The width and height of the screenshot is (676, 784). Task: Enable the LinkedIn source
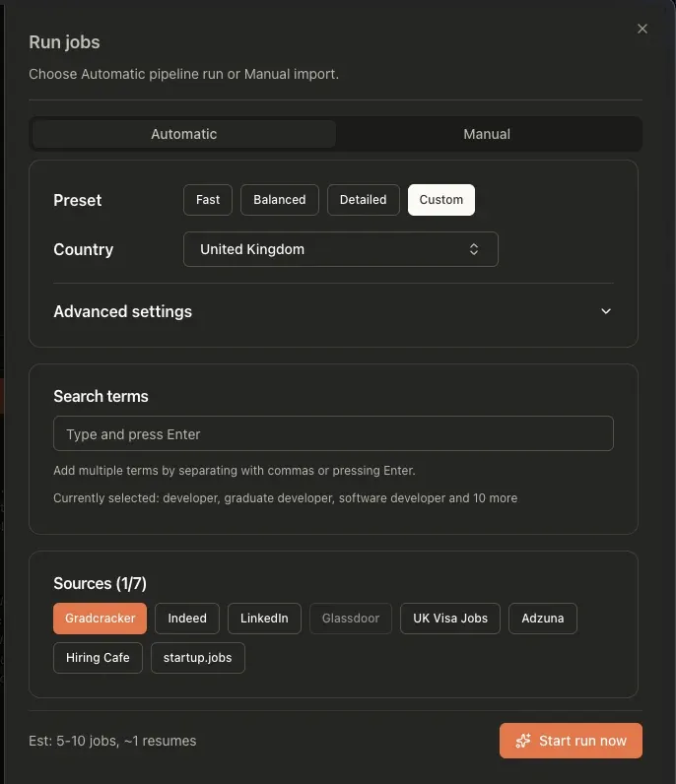264,619
